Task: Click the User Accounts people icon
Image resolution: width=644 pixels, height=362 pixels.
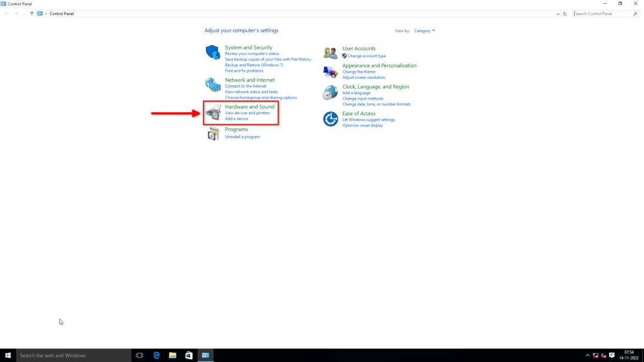Action: tap(330, 53)
